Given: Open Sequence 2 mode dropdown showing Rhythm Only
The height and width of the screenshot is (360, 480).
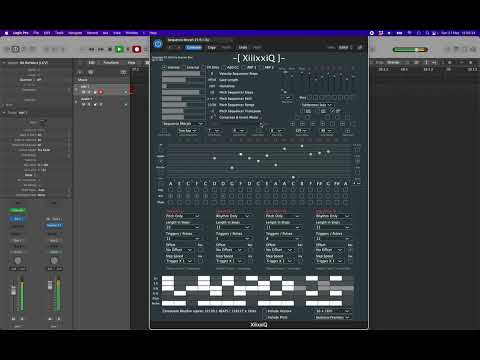Looking at the screenshot, I should pos(233,216).
